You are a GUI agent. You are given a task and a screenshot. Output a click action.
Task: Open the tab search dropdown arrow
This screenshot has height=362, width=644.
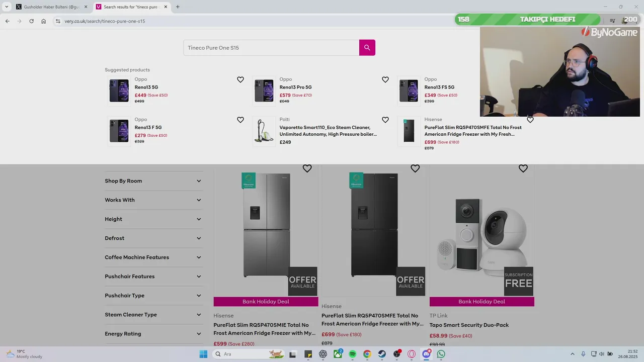point(7,7)
